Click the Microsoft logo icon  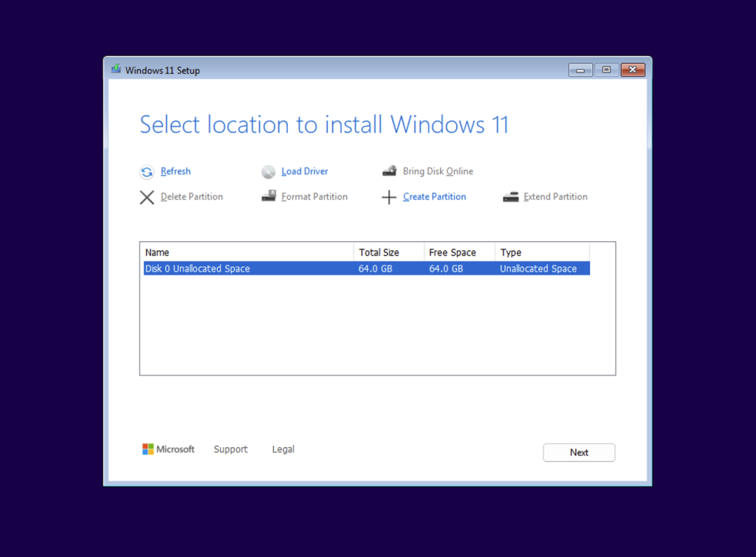[148, 449]
